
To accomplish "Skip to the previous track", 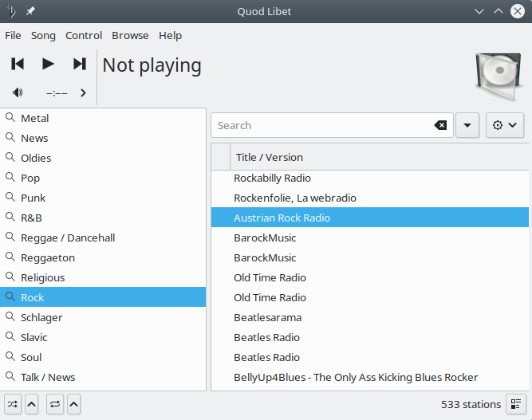I will (x=18, y=64).
